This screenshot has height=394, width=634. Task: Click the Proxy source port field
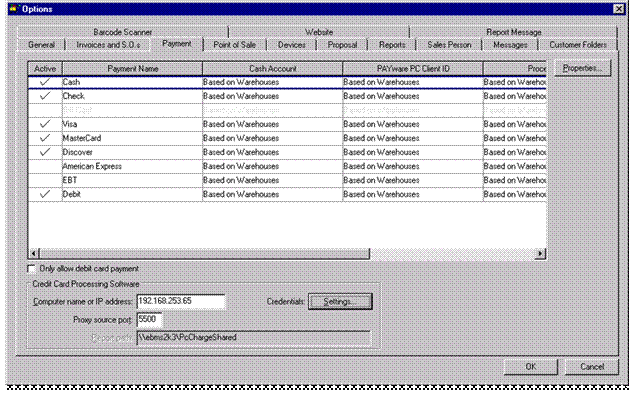click(149, 320)
